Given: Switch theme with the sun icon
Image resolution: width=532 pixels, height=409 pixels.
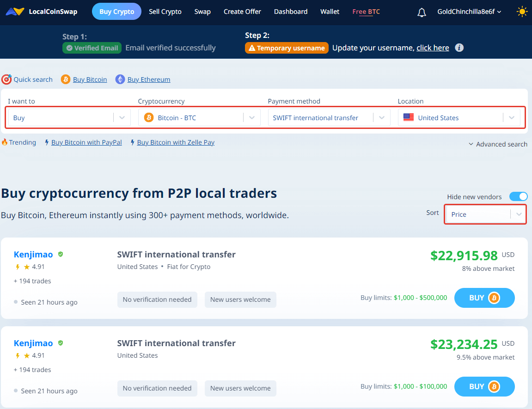Looking at the screenshot, I should click(522, 12).
